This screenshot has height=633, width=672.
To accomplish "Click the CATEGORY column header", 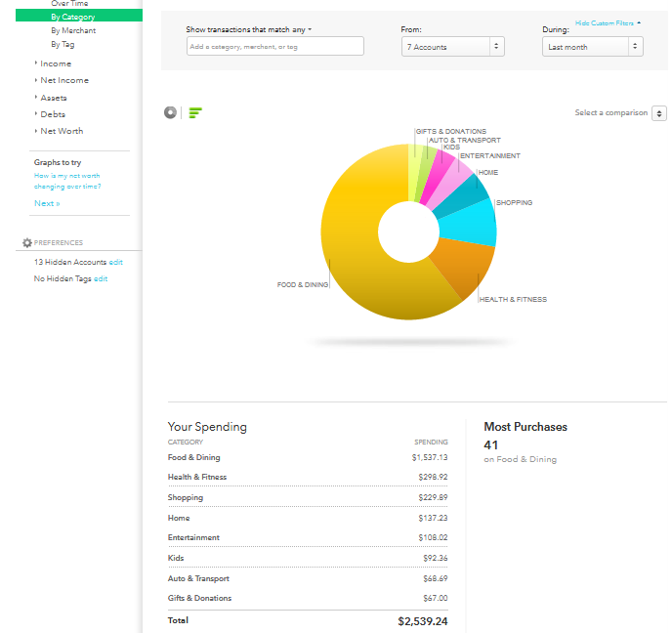I will pos(186,442).
